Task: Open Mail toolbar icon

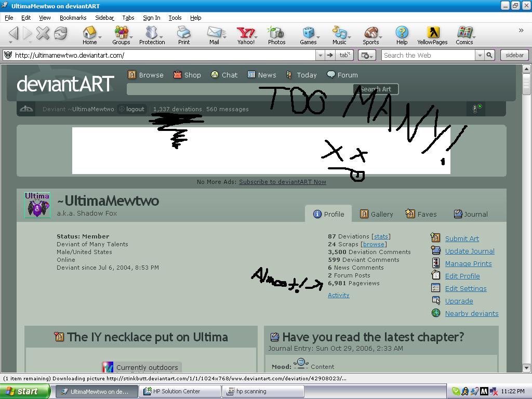Action: (214, 36)
